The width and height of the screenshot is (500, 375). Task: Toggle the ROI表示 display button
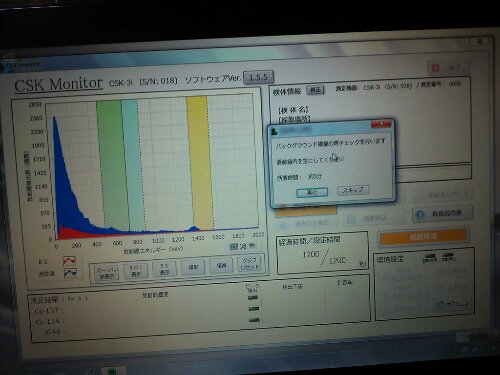click(136, 270)
